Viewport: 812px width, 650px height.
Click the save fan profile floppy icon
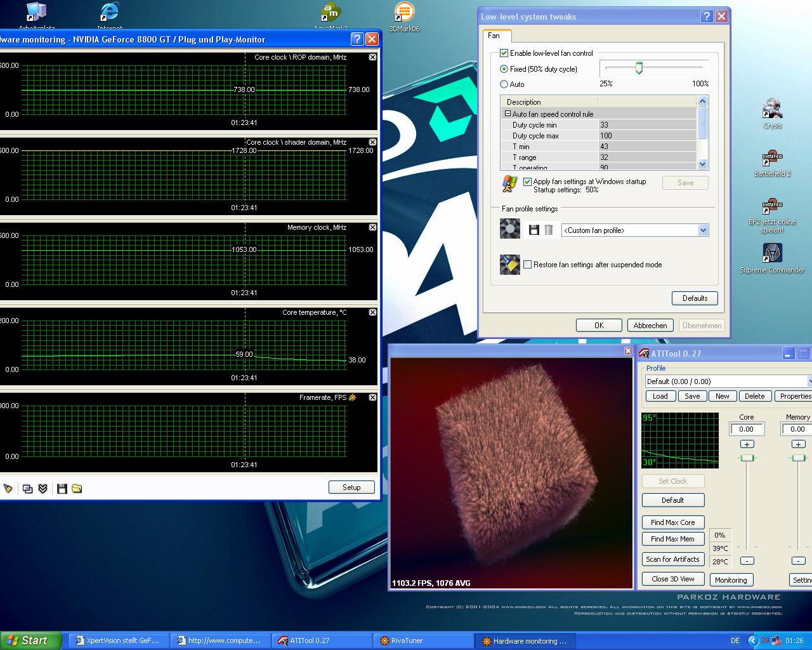coord(534,230)
